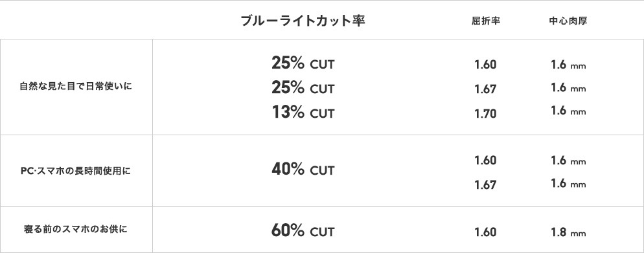Viewport: 644px width, 253px height.
Task: Click the 1.8 mm center thickness value
Action: [x=568, y=232]
